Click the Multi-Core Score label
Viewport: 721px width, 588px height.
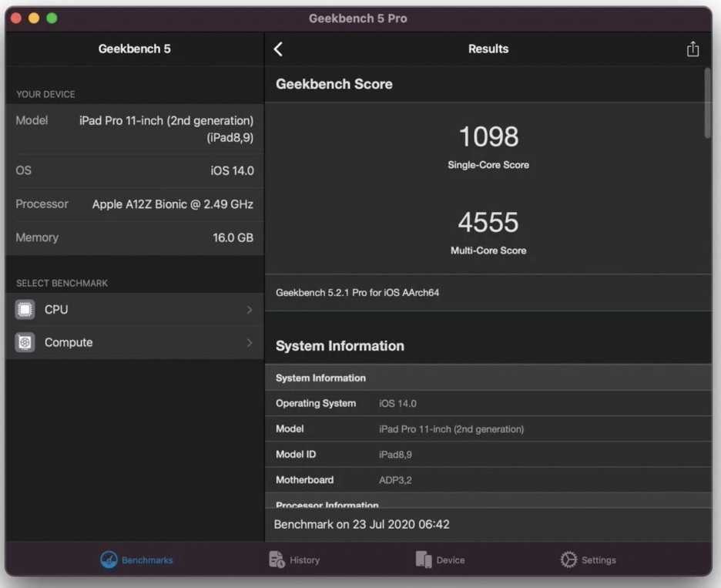(x=488, y=250)
